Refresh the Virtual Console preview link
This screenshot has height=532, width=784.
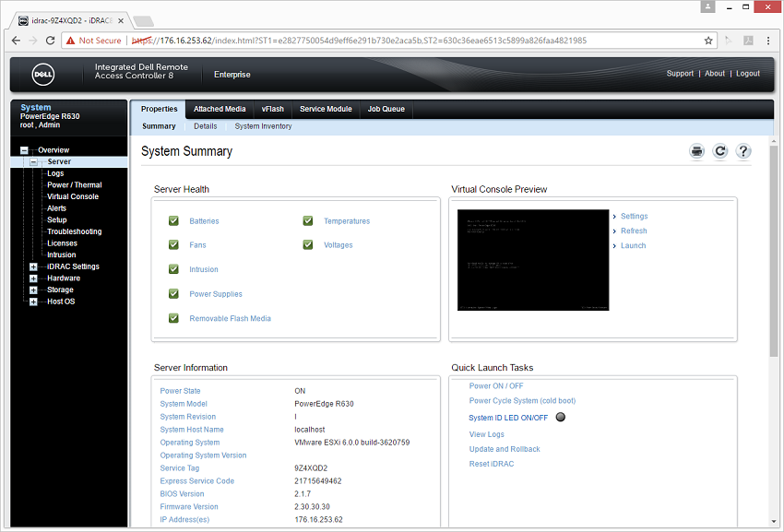[x=634, y=231]
